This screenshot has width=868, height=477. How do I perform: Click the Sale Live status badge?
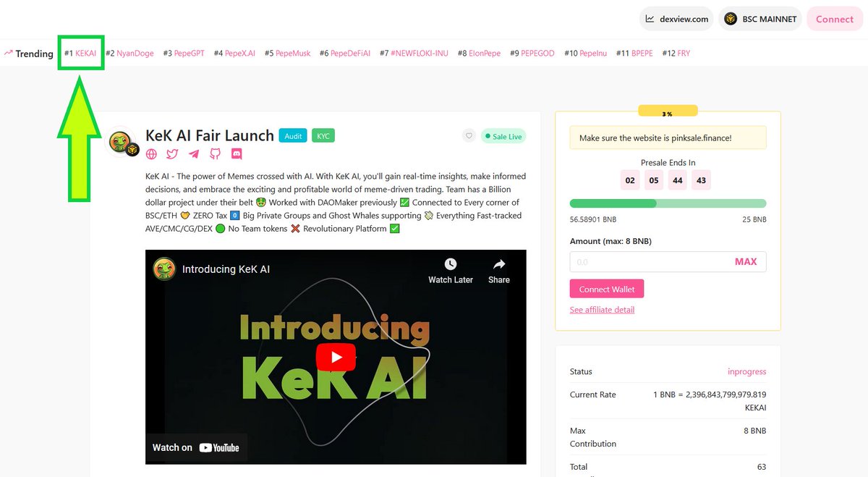pos(503,136)
